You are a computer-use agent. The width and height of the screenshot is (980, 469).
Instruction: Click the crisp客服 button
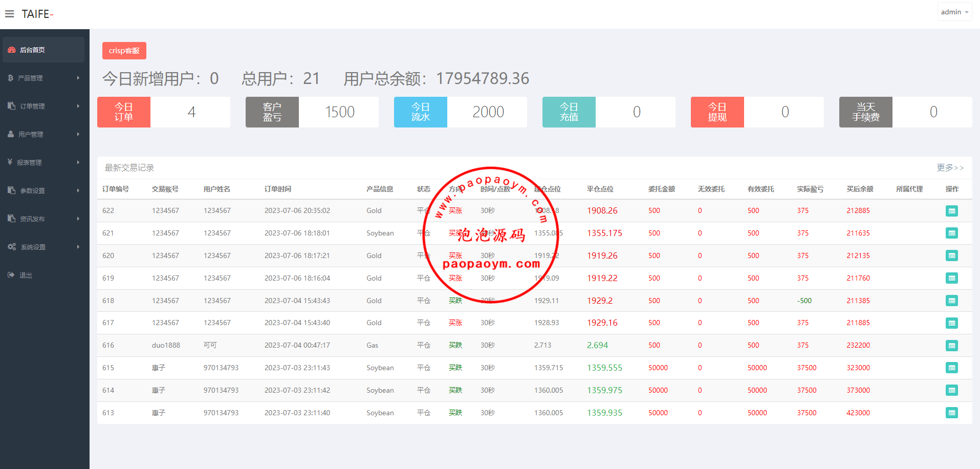click(124, 51)
